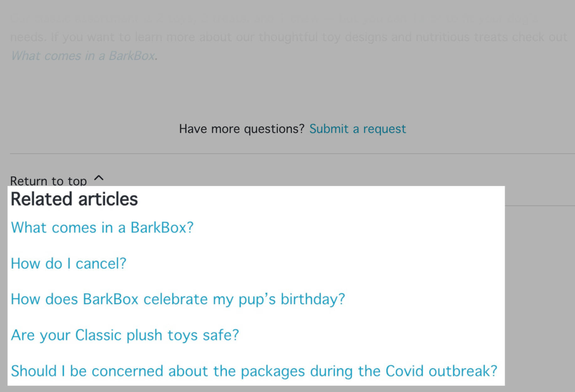
Task: Click the word needs starting the paragraph line
Action: point(28,37)
